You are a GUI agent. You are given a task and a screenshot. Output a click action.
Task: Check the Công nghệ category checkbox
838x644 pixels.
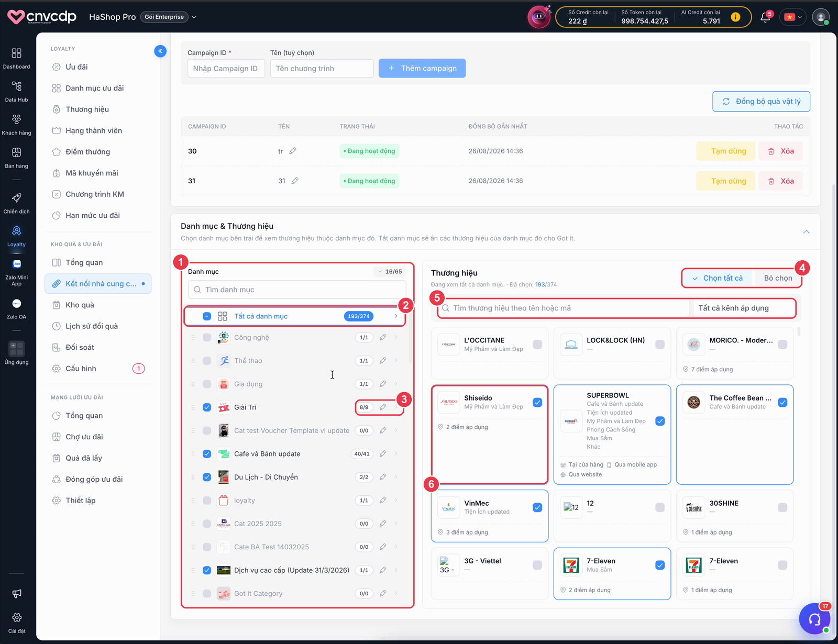tap(207, 338)
